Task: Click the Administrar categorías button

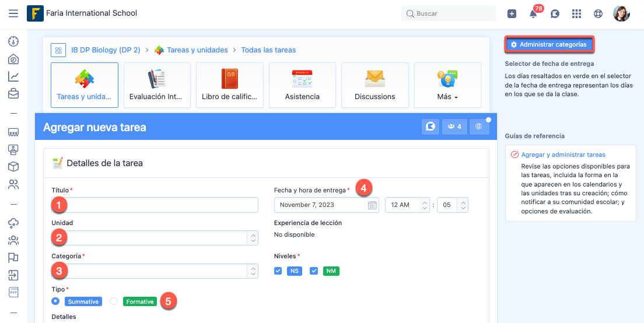Action: click(x=549, y=44)
